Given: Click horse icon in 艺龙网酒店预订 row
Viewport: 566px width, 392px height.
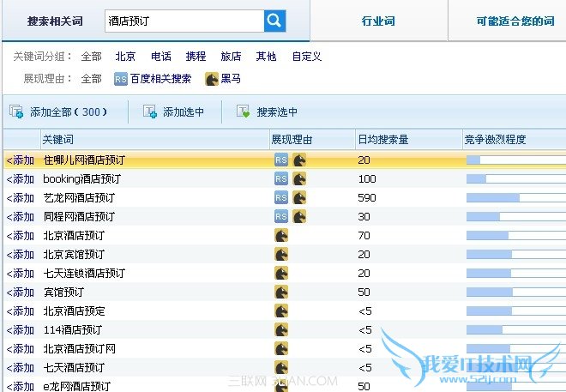Looking at the screenshot, I should pos(299,198).
